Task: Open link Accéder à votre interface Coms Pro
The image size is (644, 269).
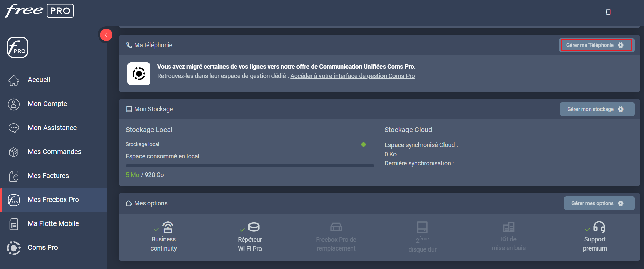Action: (x=353, y=76)
